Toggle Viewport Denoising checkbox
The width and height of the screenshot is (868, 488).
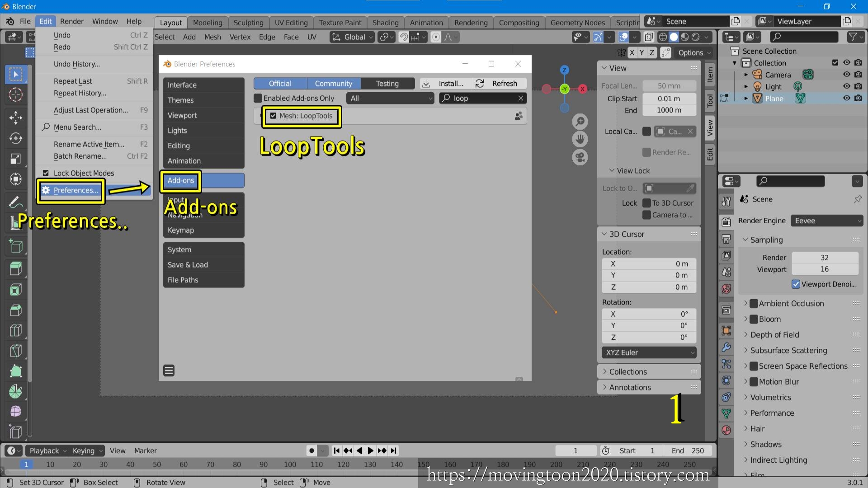tap(796, 284)
